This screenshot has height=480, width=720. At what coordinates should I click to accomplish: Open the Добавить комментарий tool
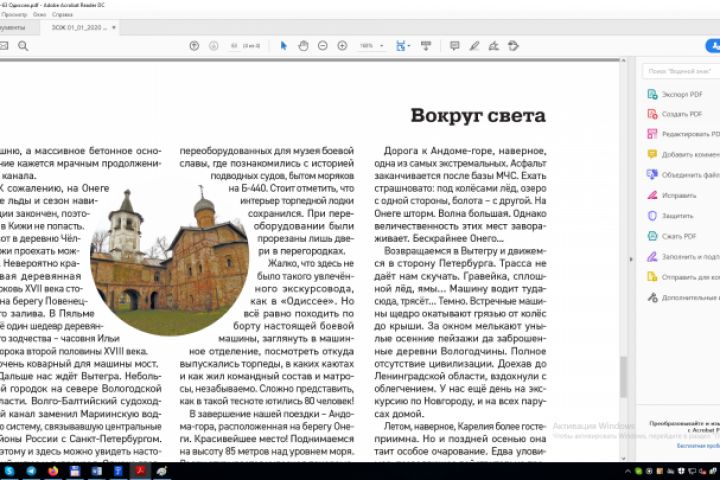[x=683, y=155]
